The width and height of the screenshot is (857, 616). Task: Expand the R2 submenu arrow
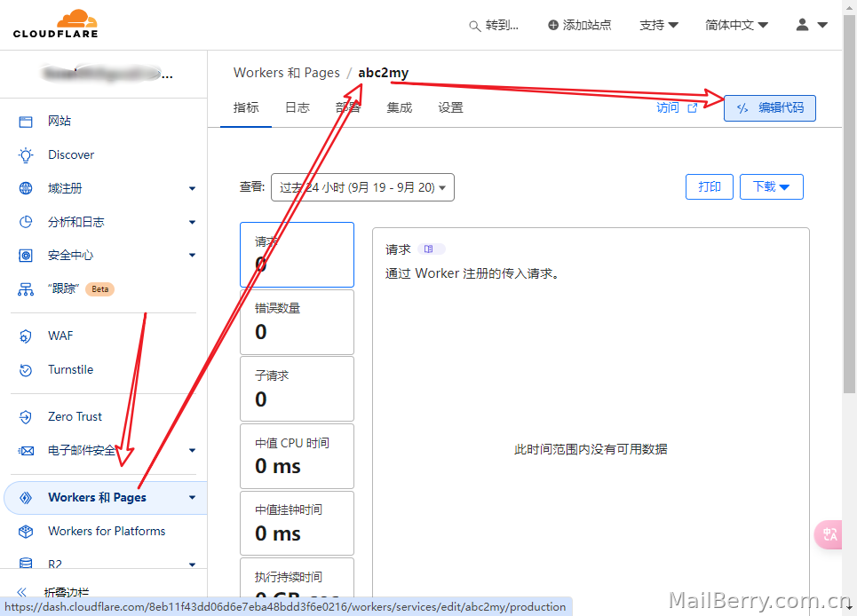click(192, 565)
